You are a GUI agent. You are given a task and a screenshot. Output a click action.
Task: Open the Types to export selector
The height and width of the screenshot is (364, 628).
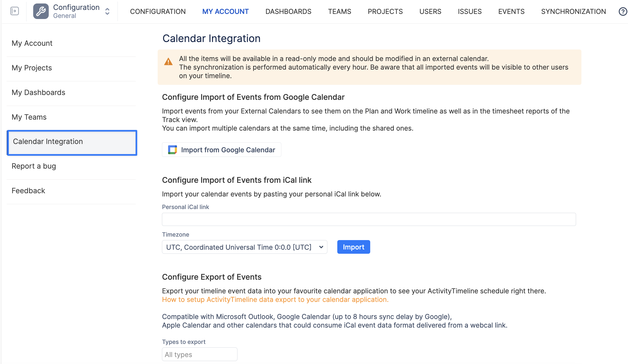pyautogui.click(x=200, y=354)
